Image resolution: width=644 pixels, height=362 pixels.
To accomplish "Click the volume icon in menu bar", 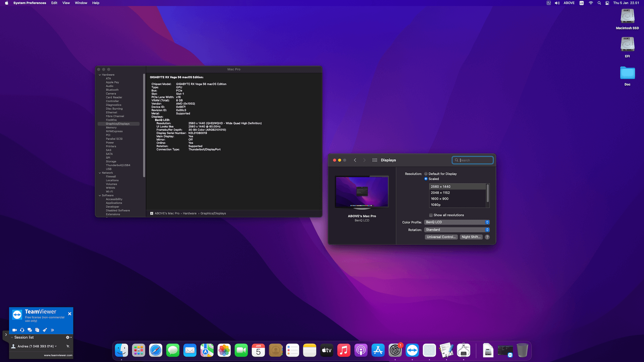I will point(557,3).
